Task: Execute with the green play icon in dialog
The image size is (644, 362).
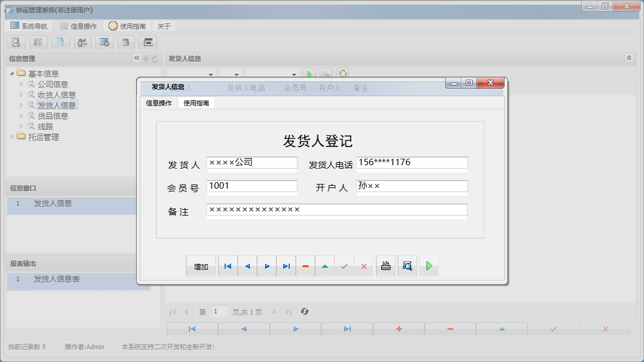Action: coord(429,265)
